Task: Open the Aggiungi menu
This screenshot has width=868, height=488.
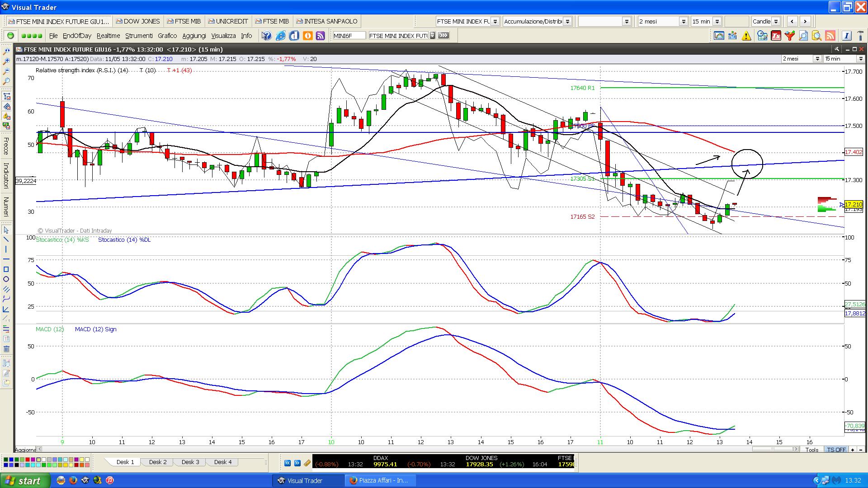Action: [194, 36]
